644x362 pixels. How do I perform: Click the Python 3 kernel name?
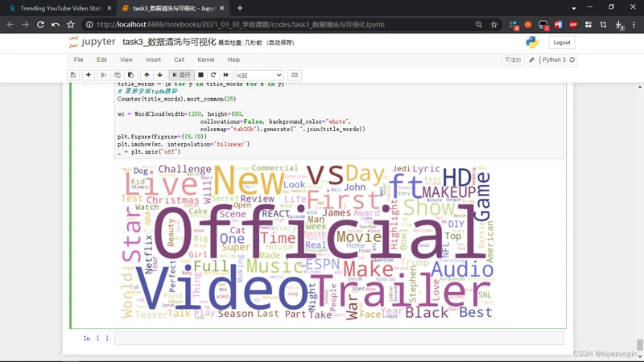554,60
